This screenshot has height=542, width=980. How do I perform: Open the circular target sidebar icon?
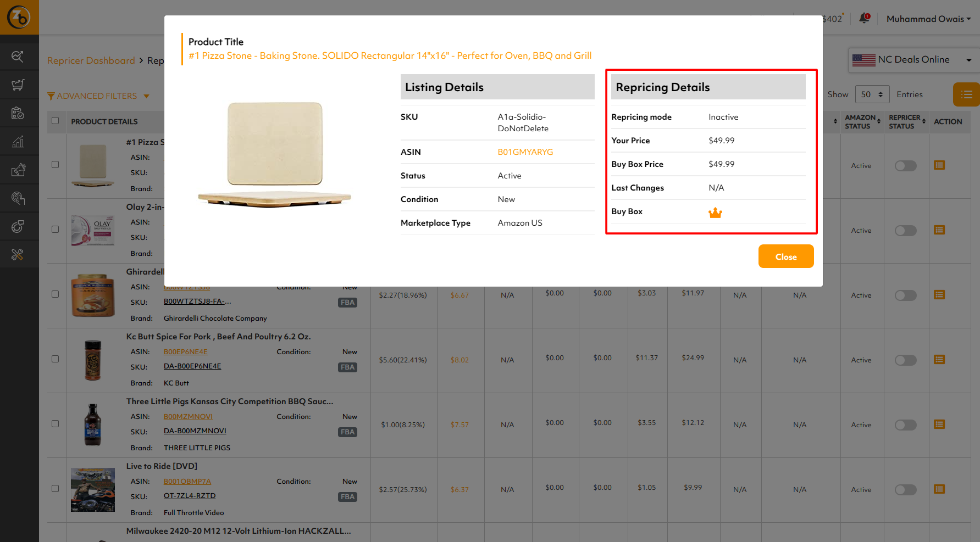18,226
